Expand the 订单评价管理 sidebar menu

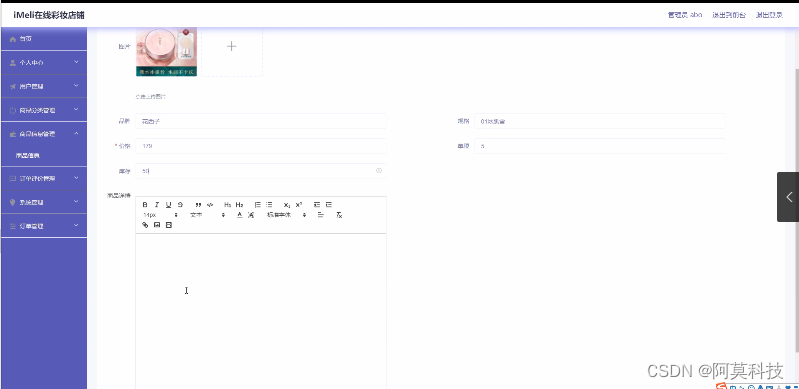point(44,178)
